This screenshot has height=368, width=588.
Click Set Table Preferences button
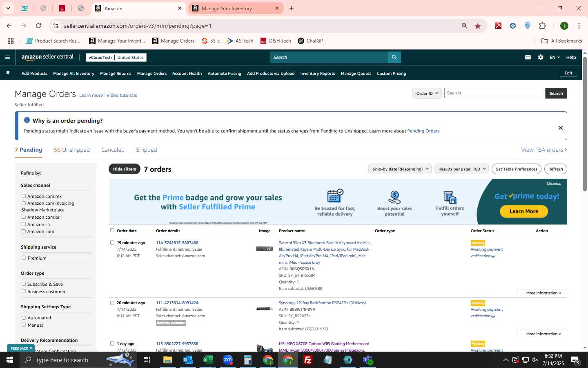pyautogui.click(x=517, y=169)
